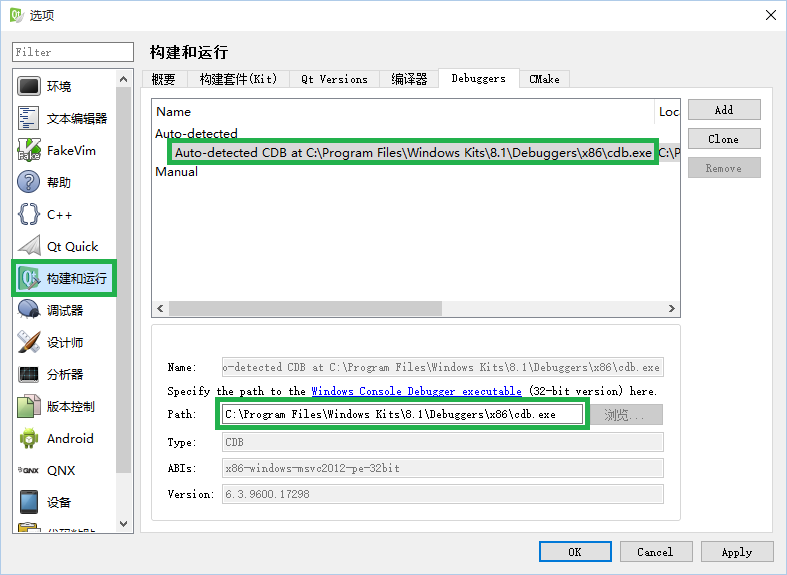Viewport: 787px width, 575px height.
Task: Click the Filter search field
Action: [73, 52]
